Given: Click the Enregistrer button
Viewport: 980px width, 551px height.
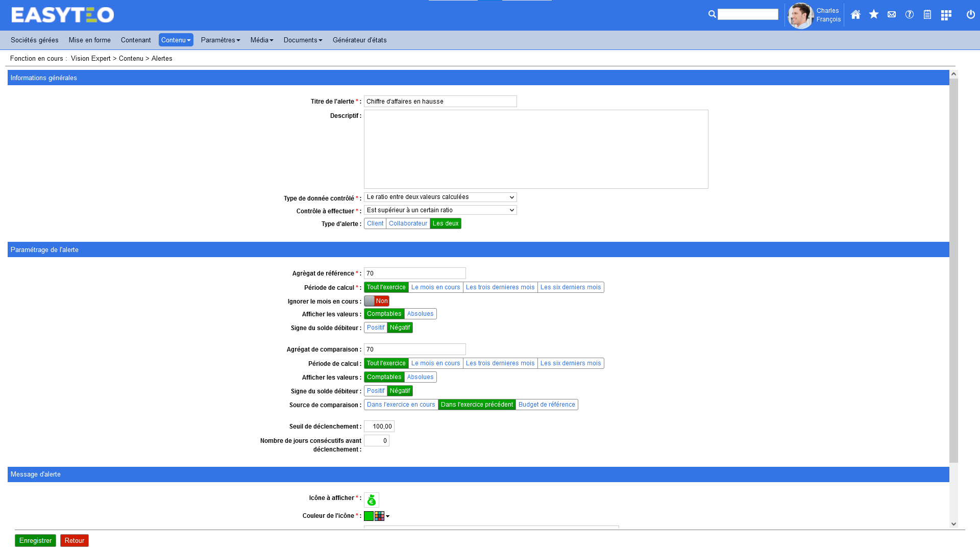Looking at the screenshot, I should coord(35,541).
